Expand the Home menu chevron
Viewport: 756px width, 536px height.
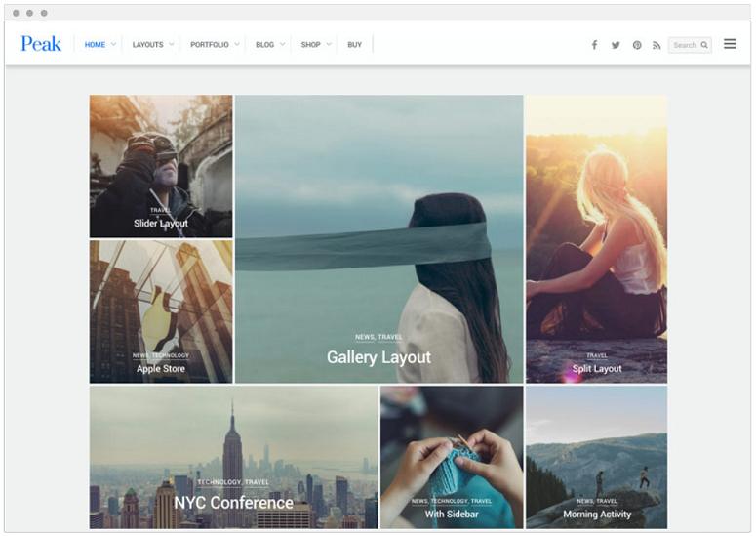pos(113,44)
